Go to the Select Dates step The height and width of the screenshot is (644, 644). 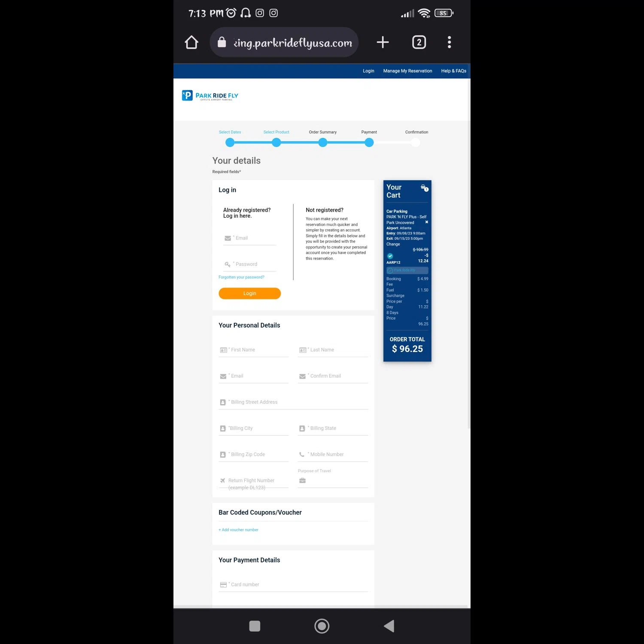click(x=230, y=132)
